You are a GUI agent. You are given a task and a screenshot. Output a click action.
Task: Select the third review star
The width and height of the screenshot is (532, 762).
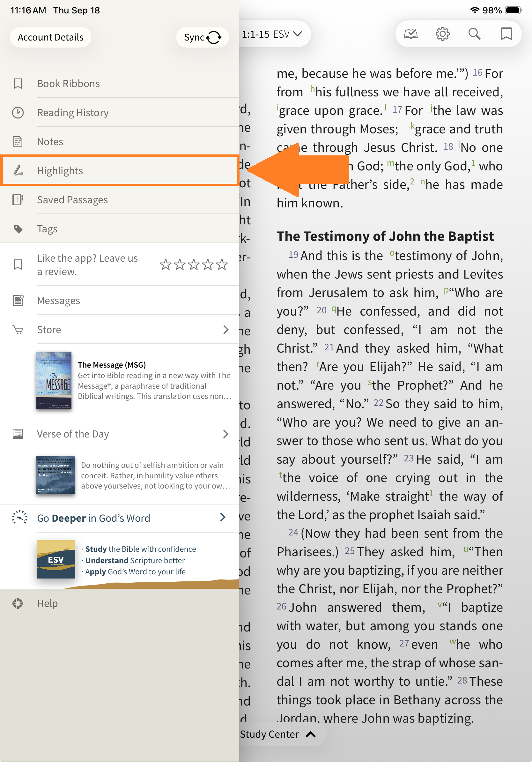(x=194, y=265)
